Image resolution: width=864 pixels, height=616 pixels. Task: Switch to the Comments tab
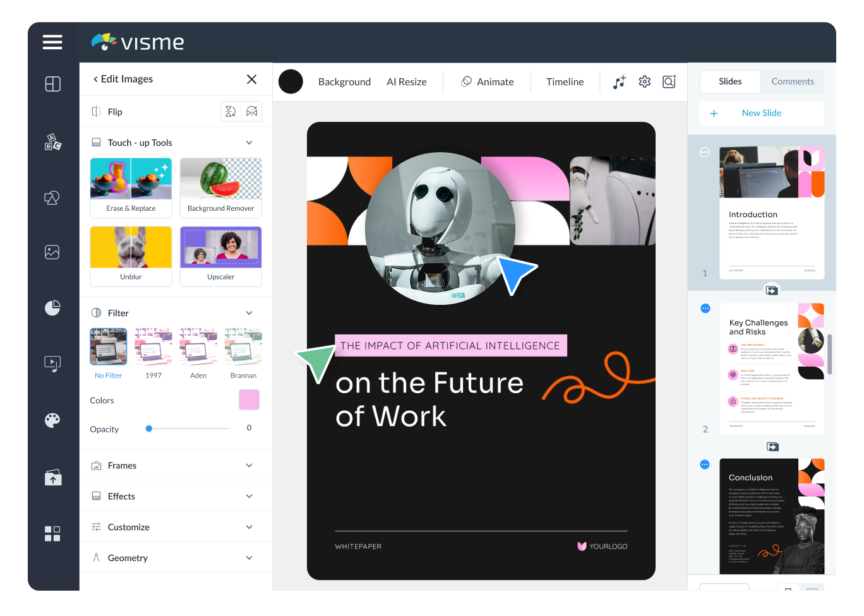tap(792, 81)
